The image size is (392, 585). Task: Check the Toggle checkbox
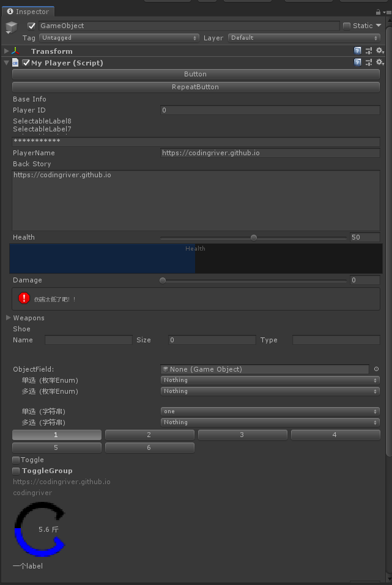pyautogui.click(x=16, y=460)
